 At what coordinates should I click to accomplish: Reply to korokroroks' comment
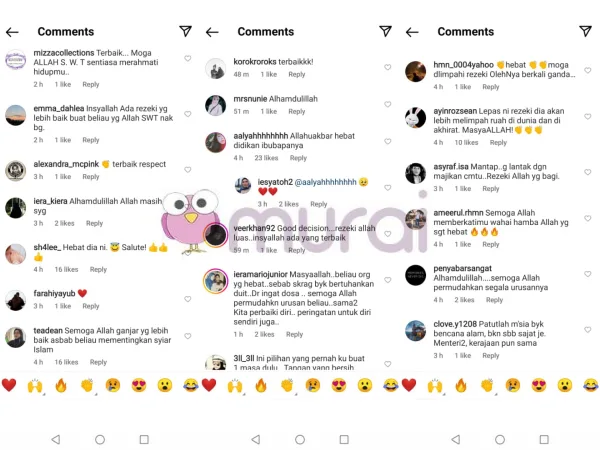[x=297, y=74]
